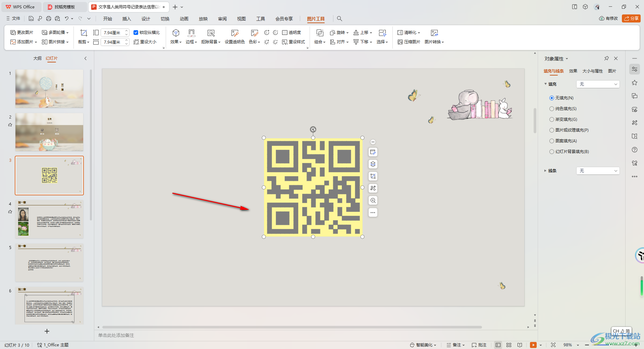This screenshot has width=644, height=349.
Task: Click the Save icon in quick access toolbar
Action: tap(31, 18)
